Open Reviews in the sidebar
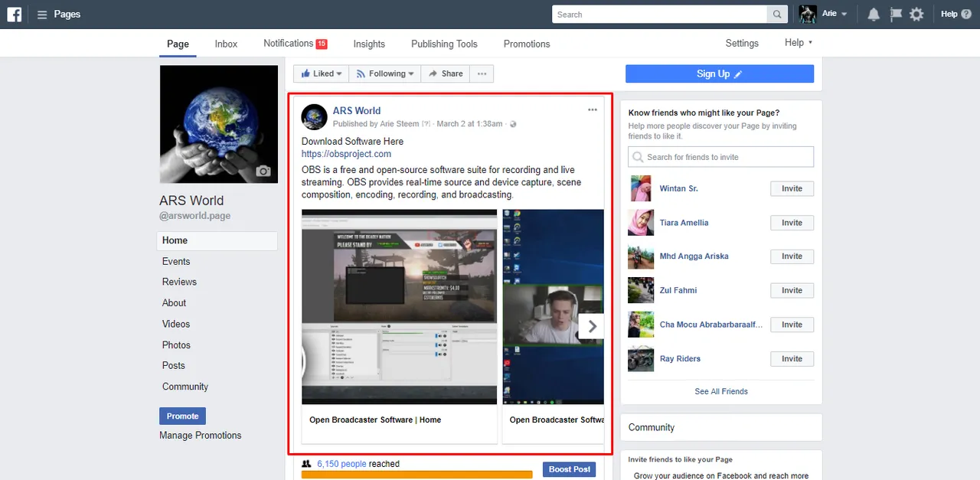This screenshot has width=980, height=480. tap(179, 282)
